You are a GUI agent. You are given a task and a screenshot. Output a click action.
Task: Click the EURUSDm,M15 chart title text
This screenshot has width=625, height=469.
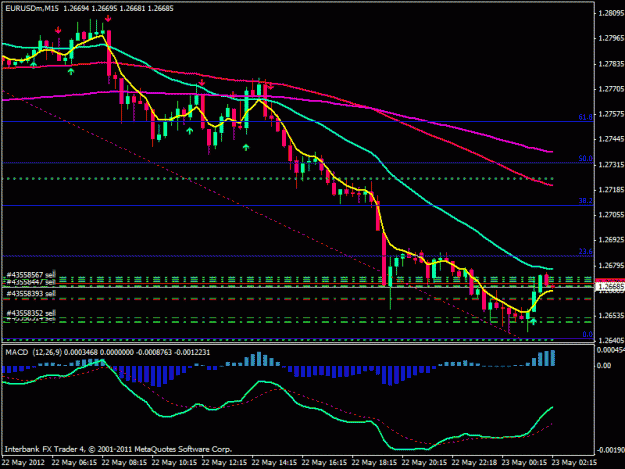[32, 8]
